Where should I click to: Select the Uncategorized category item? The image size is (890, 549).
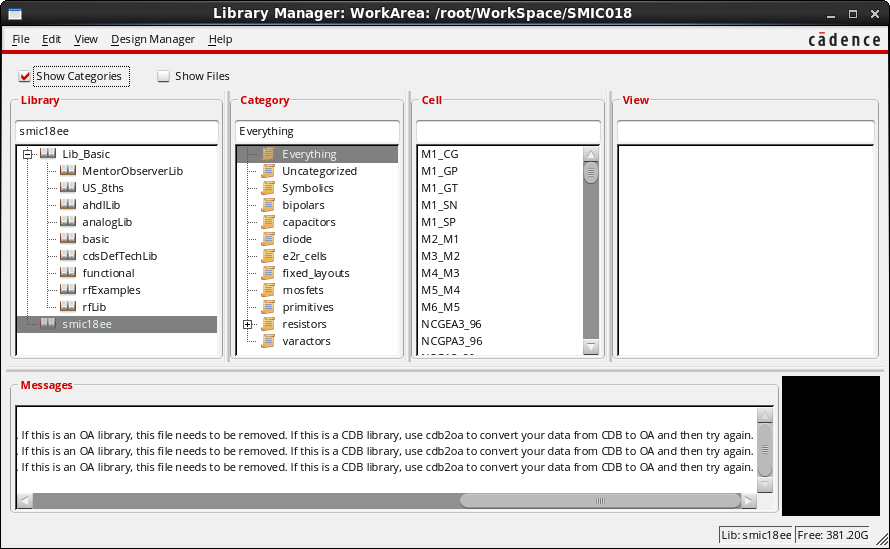(x=319, y=171)
